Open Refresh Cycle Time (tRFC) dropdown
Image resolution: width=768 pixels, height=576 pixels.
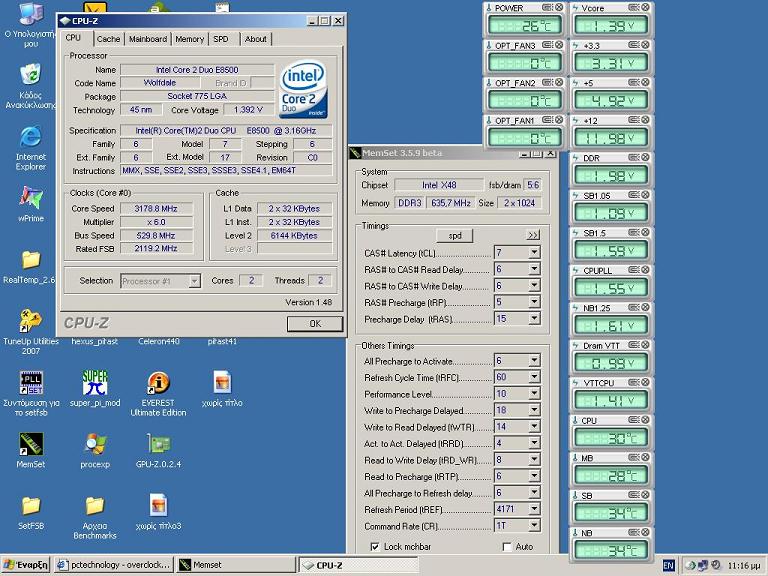(534, 377)
